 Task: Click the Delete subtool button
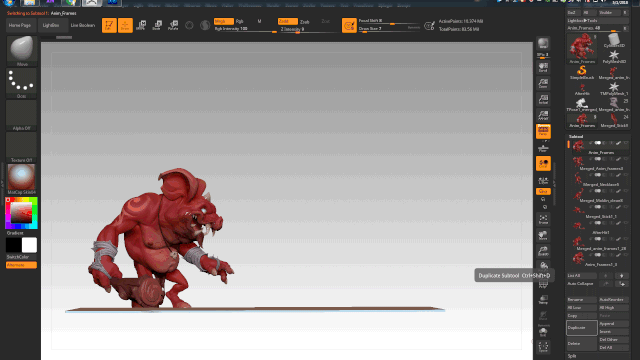(582, 344)
